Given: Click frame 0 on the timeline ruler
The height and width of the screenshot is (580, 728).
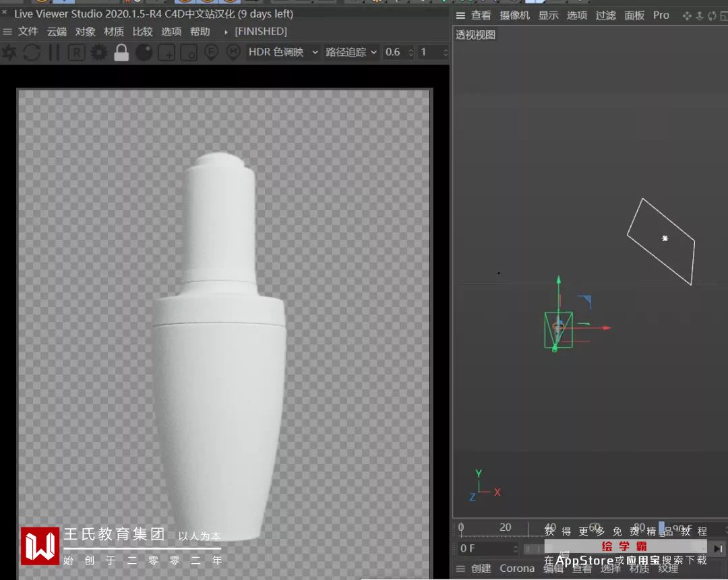Looking at the screenshot, I should 461,527.
